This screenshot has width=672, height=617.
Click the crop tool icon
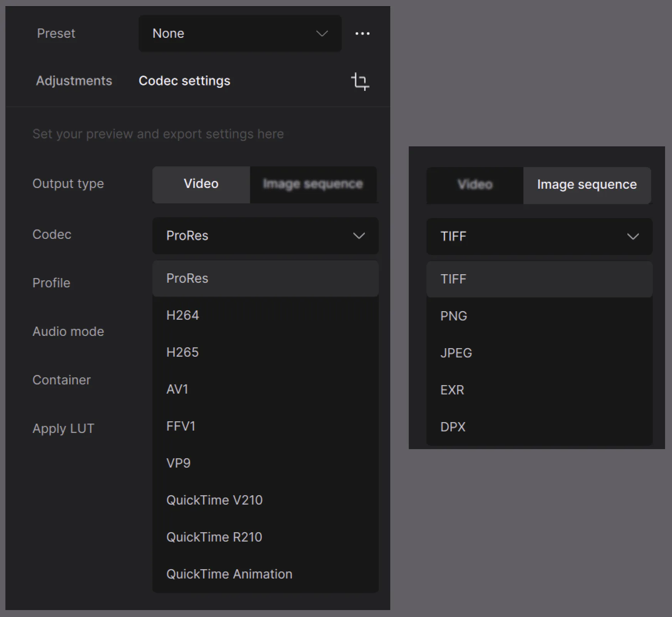point(360,81)
